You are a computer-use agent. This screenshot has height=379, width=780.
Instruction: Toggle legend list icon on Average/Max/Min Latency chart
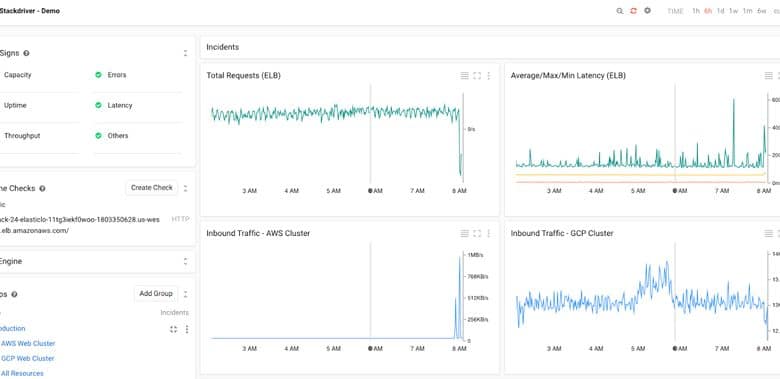(769, 76)
